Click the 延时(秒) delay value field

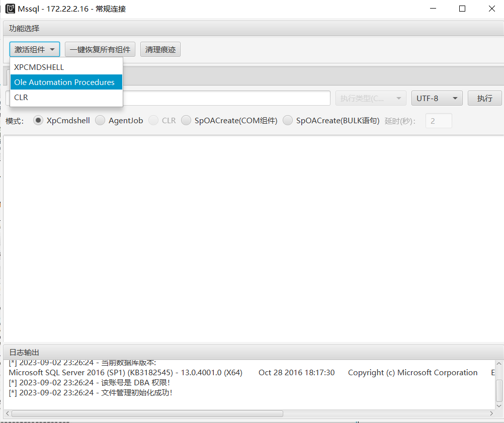click(x=439, y=121)
